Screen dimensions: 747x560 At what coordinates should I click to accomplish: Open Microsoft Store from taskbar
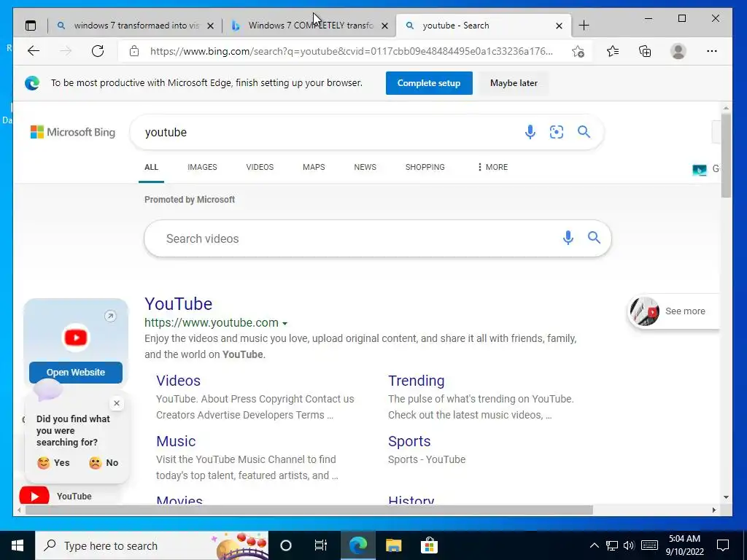tap(429, 545)
